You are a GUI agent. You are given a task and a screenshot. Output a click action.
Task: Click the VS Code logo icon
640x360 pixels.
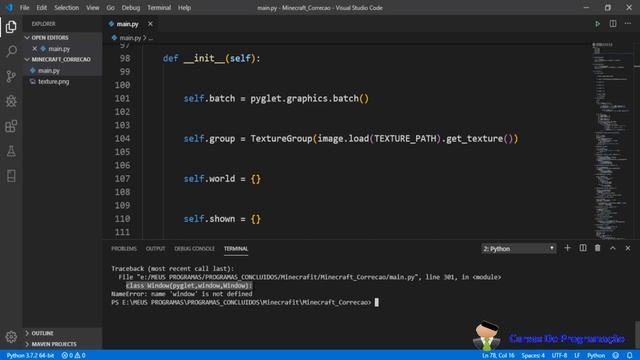[x=9, y=8]
